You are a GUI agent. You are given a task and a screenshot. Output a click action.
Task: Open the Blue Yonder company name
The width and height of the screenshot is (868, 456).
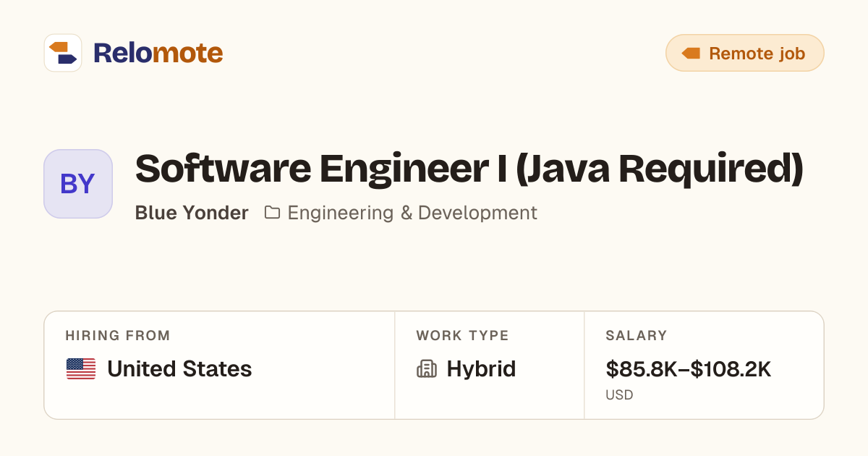point(192,213)
